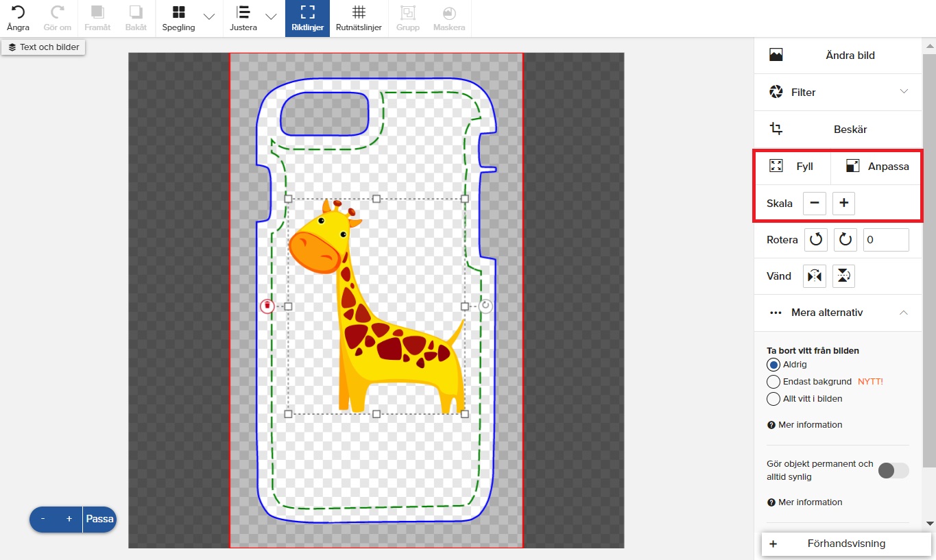Click the top-left resize handle of giraffe
The image size is (936, 560).
click(289, 199)
